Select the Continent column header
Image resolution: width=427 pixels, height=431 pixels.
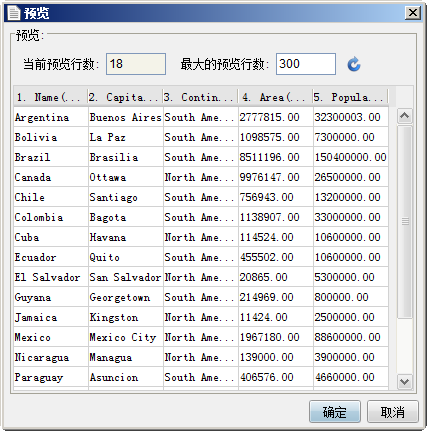point(200,97)
